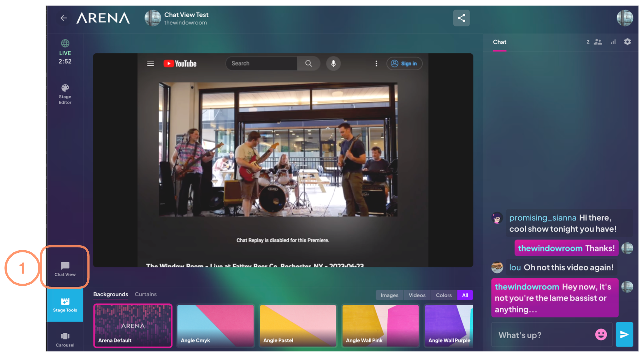Open Chat View in the sidebar
This screenshot has width=644, height=357.
[x=65, y=269]
